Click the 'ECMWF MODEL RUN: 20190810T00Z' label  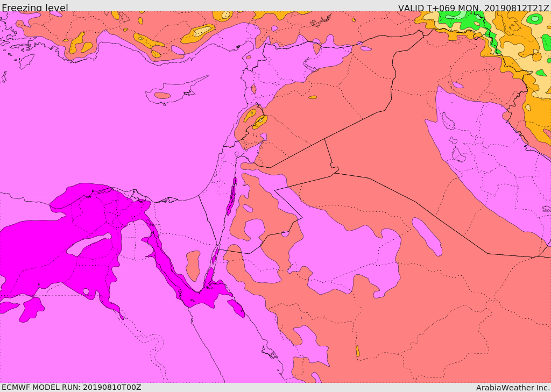point(72,387)
